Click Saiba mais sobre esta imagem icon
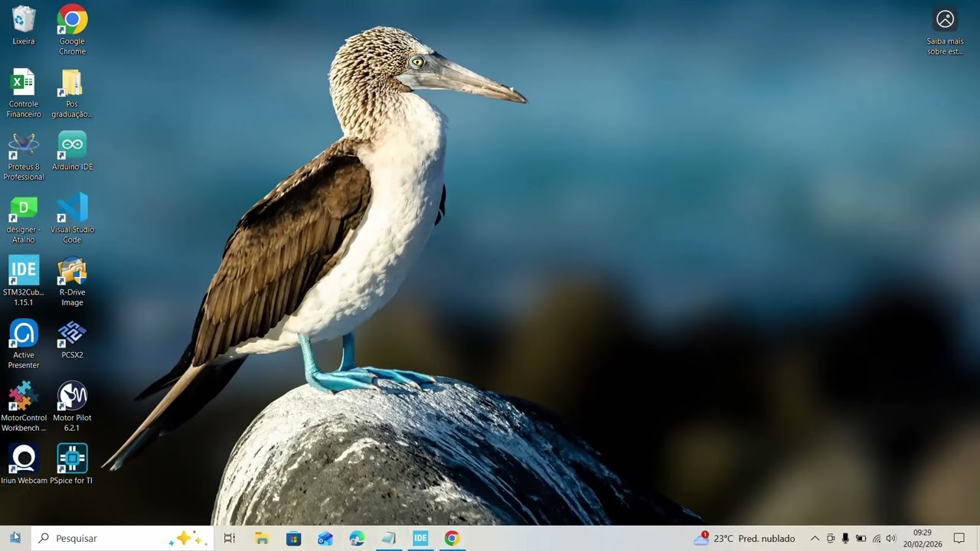This screenshot has width=980, height=551. coord(945,32)
